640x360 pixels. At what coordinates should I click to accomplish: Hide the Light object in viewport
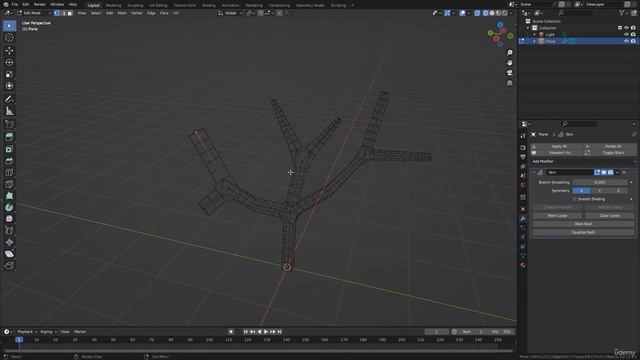(626, 35)
